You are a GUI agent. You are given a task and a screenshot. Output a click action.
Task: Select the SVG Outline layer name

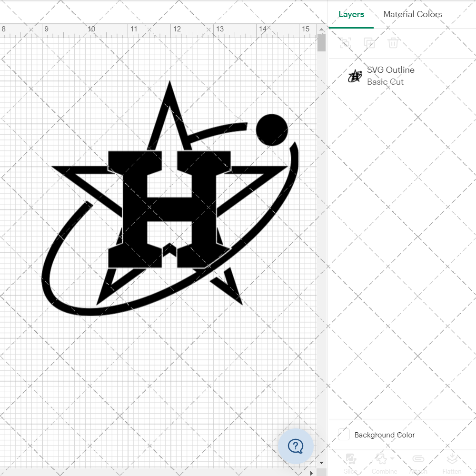pos(390,70)
